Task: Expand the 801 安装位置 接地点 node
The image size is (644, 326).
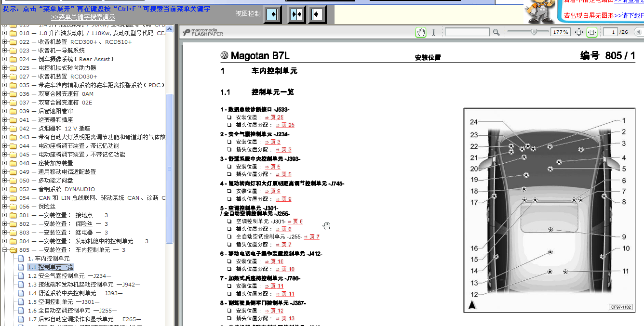Action: (5, 215)
